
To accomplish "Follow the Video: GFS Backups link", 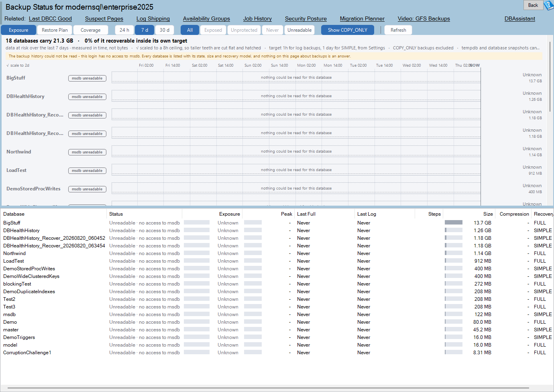I will 424,18.
